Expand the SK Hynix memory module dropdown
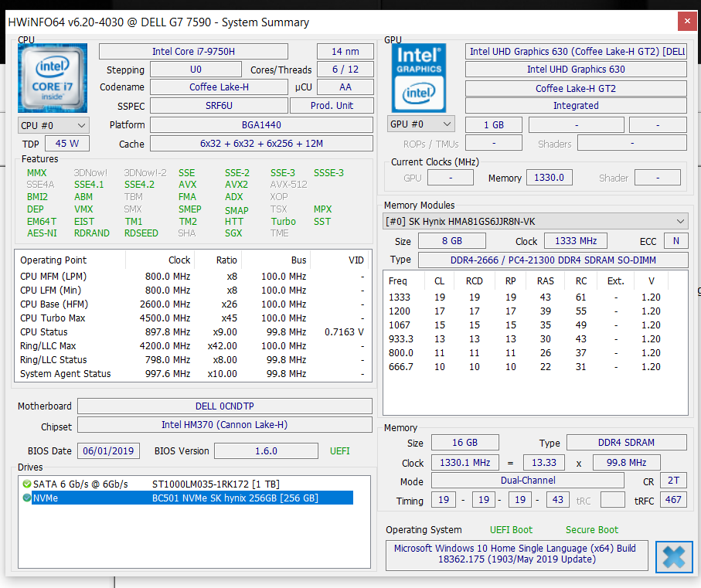Screen dimensions: 701x588 point(535,222)
